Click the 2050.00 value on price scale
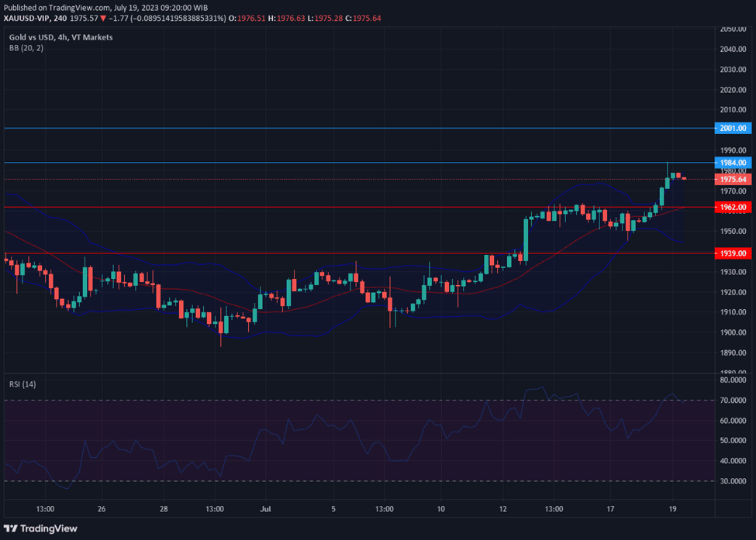 point(733,29)
